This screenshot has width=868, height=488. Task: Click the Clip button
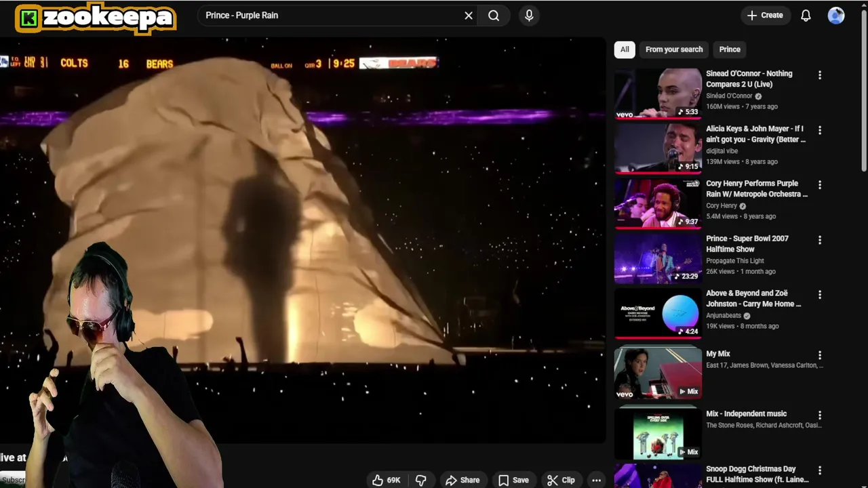click(x=561, y=480)
